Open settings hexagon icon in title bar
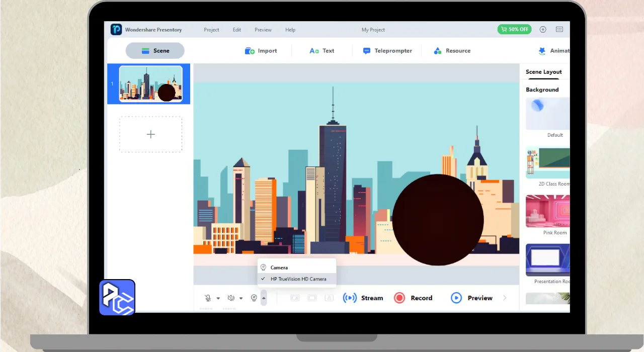 543,29
